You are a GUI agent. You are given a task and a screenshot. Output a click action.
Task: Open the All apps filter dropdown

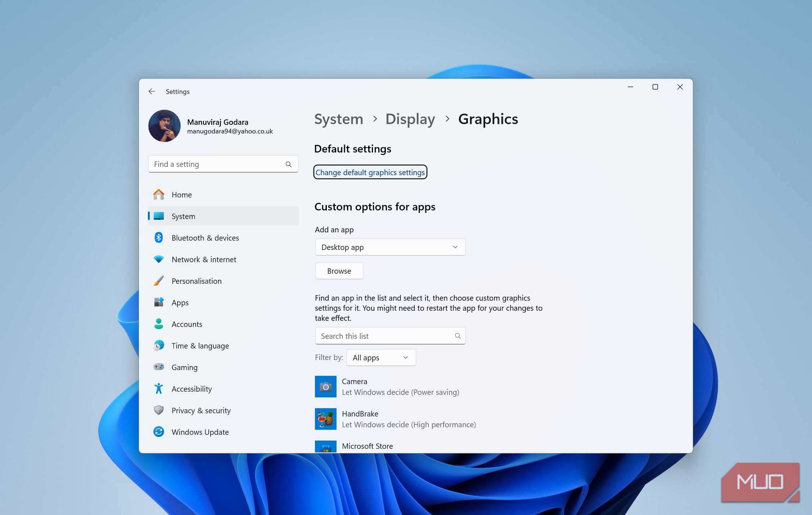point(381,358)
